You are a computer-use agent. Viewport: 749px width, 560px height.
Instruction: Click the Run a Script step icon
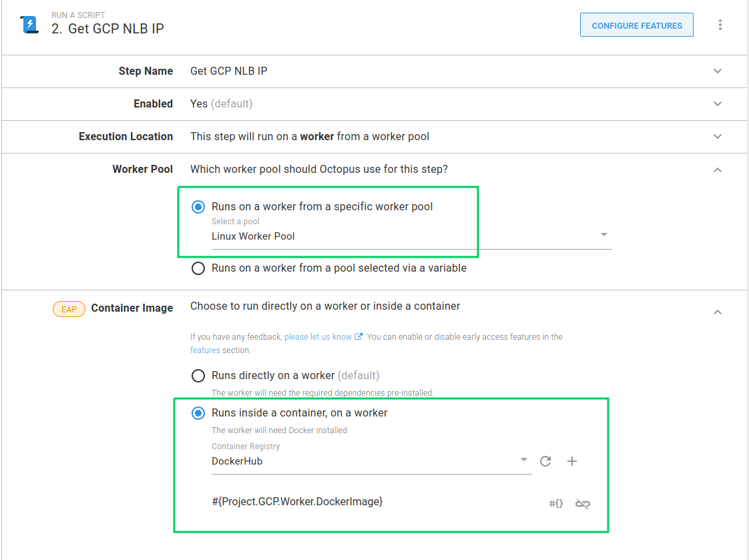pos(30,25)
